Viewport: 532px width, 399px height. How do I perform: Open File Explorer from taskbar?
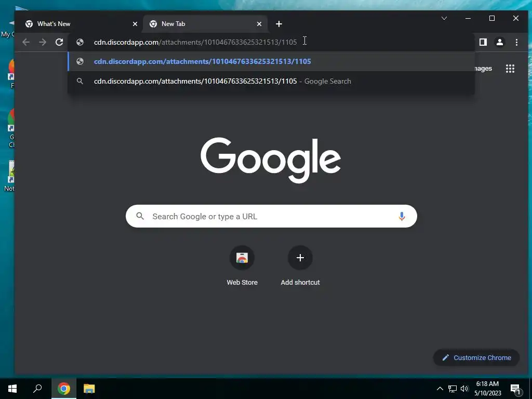pos(89,389)
